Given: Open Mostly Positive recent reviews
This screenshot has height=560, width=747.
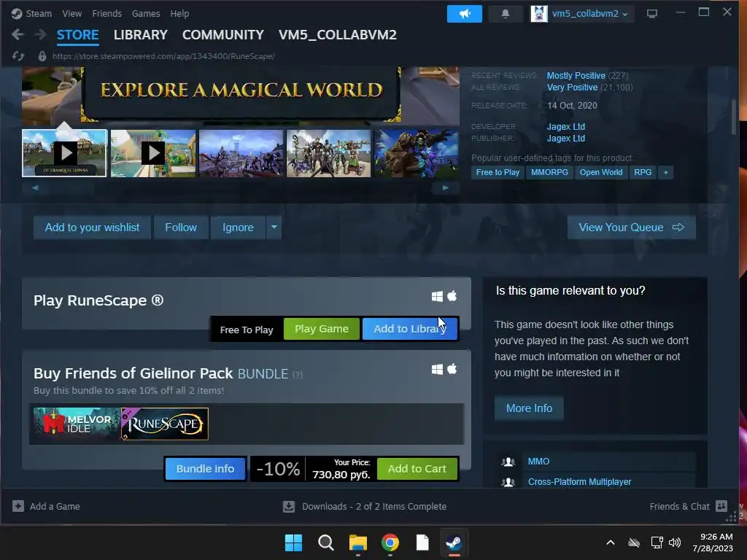Looking at the screenshot, I should pos(576,76).
